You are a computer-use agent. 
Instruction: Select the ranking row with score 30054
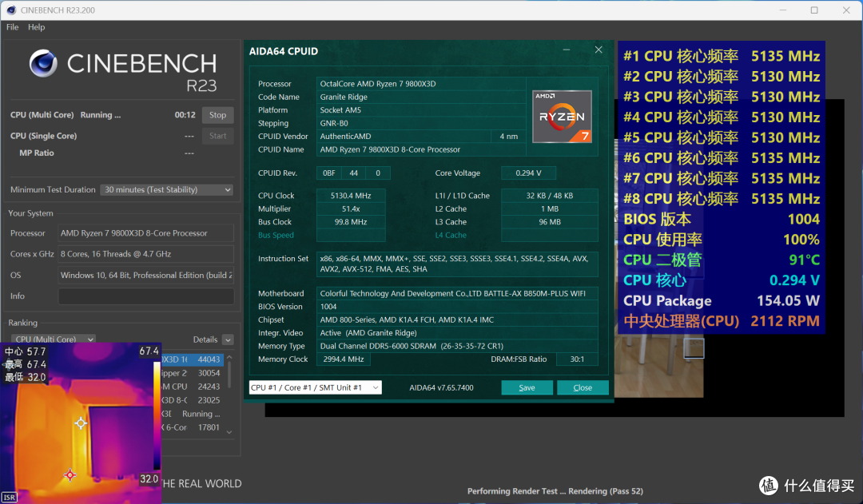[x=193, y=373]
